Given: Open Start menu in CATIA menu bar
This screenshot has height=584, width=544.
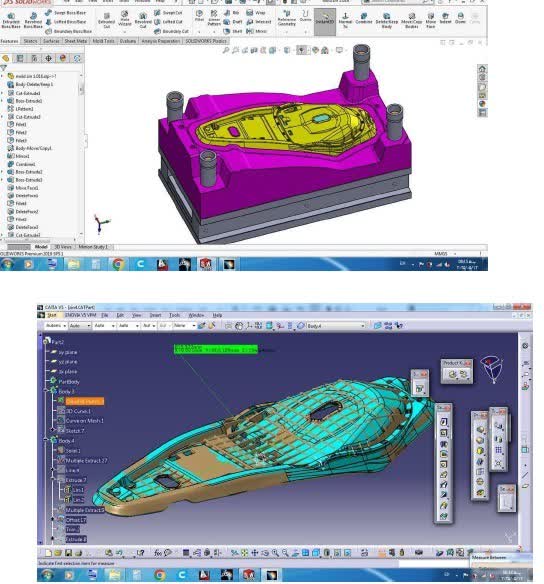Looking at the screenshot, I should 52,315.
